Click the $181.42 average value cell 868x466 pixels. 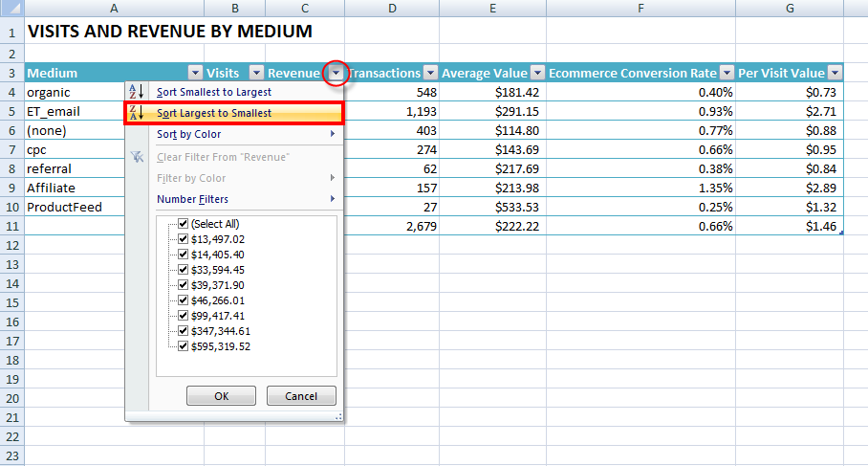pos(492,92)
